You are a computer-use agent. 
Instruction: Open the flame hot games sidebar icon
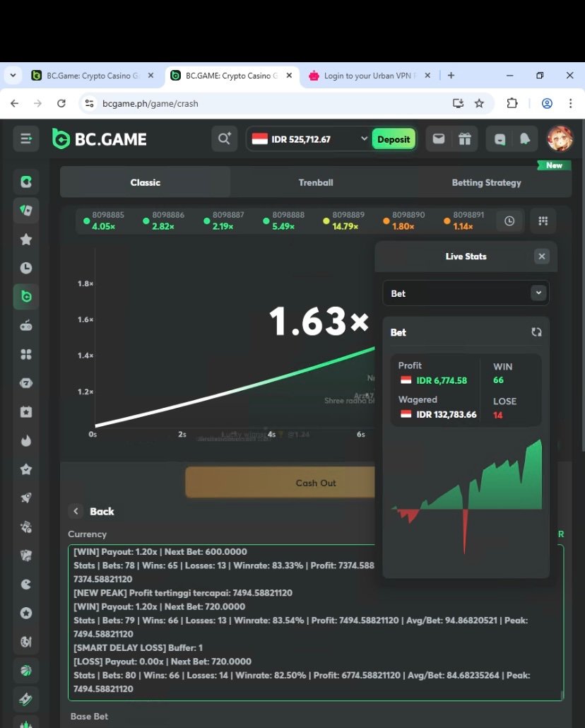tap(26, 440)
